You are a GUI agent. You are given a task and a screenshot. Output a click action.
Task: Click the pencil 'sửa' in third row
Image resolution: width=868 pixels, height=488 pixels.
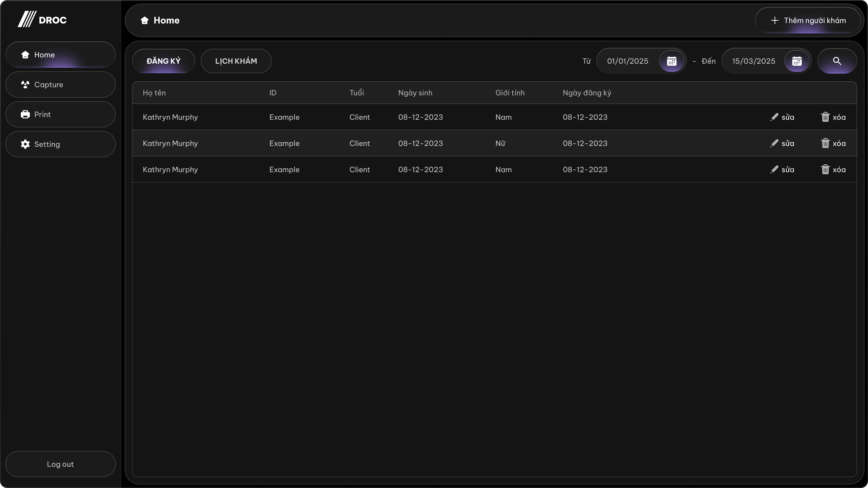pos(782,169)
